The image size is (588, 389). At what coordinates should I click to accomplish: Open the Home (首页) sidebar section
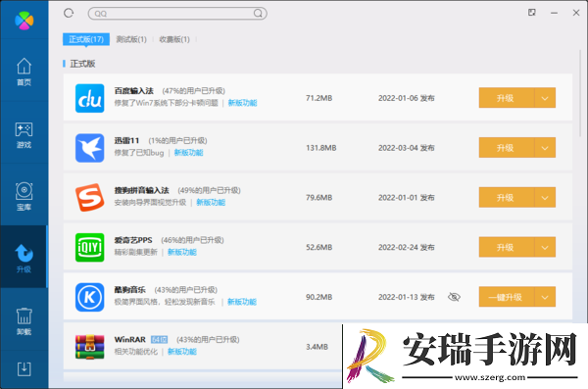pos(24,72)
